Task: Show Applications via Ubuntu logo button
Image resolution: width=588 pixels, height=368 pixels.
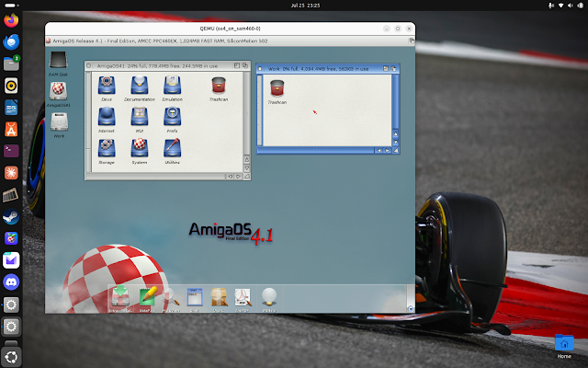Action: coord(11,356)
